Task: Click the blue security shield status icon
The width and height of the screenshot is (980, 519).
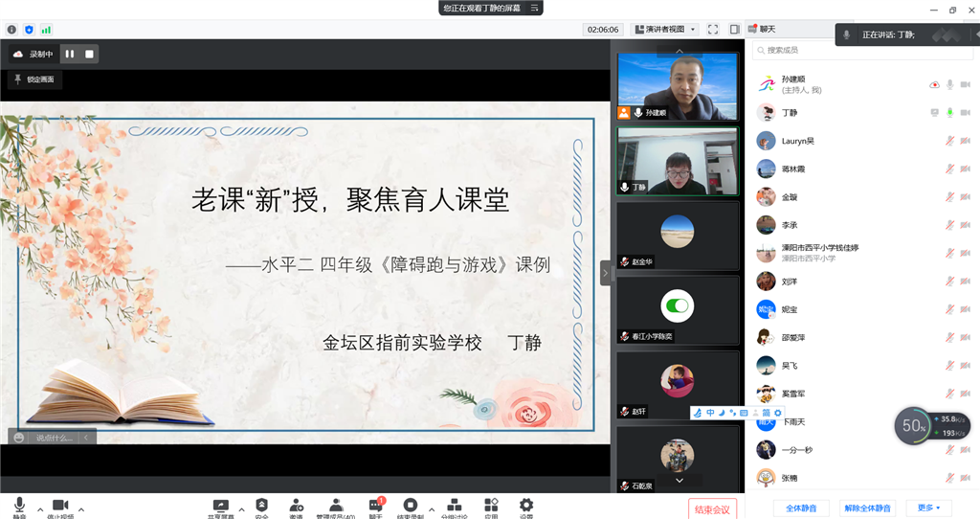Action: pyautogui.click(x=29, y=30)
